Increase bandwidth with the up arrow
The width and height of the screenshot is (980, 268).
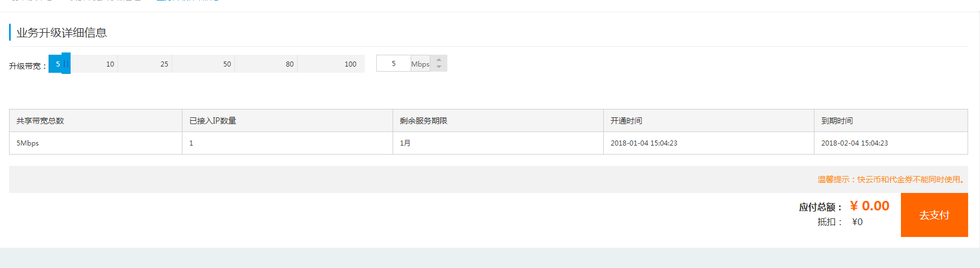click(x=439, y=60)
